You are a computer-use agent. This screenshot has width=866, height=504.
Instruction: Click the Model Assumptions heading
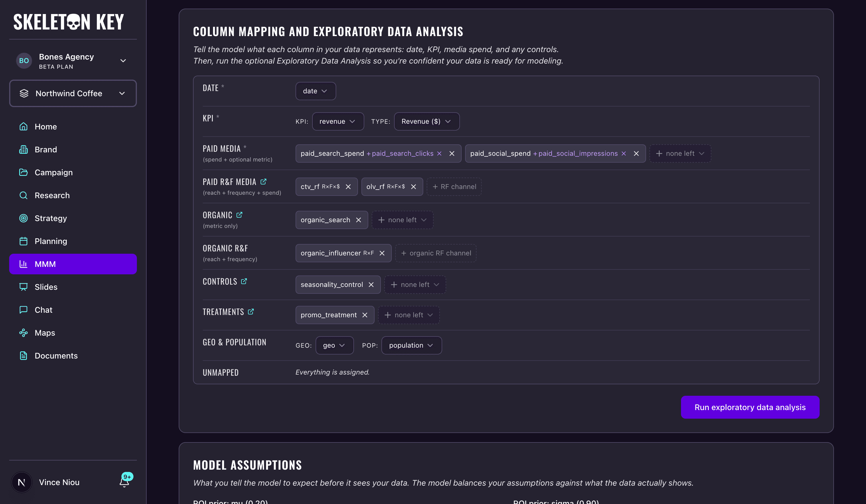tap(247, 465)
